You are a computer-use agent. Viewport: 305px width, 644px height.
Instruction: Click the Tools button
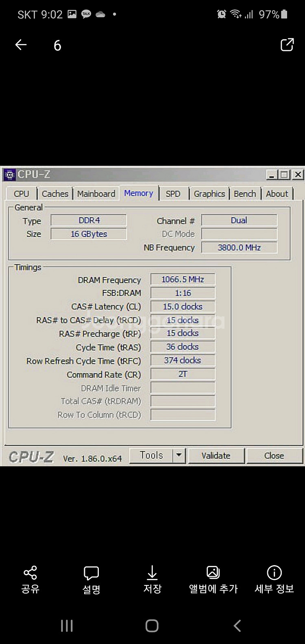point(151,455)
